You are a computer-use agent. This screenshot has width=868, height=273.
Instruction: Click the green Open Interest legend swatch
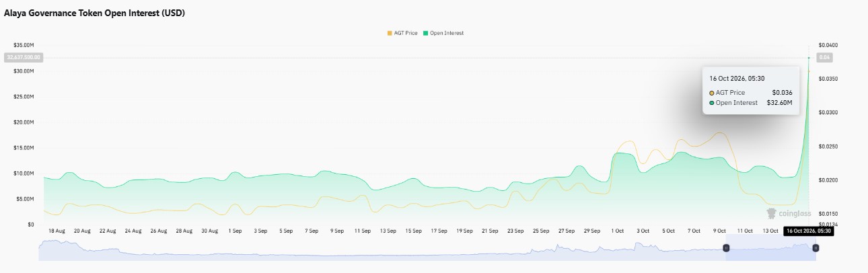pyautogui.click(x=425, y=33)
